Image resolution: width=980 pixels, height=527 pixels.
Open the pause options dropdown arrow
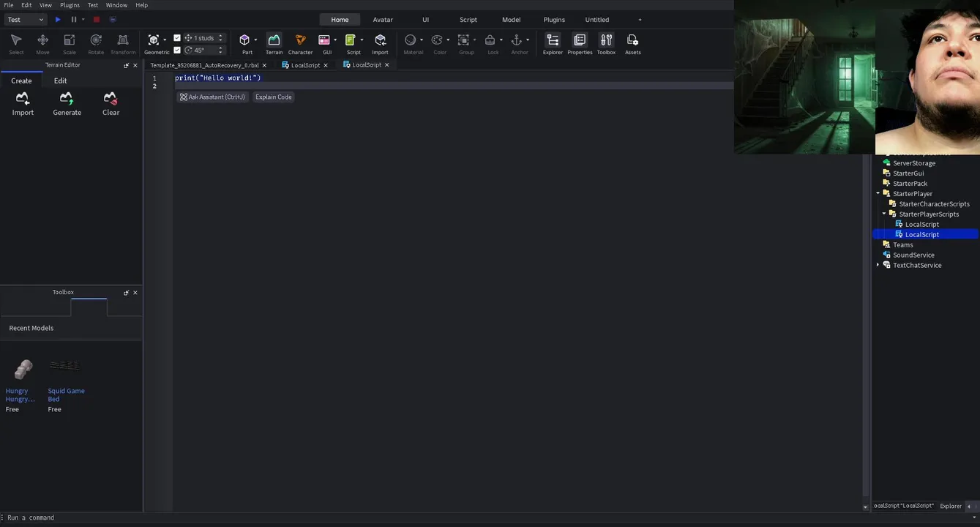click(83, 20)
